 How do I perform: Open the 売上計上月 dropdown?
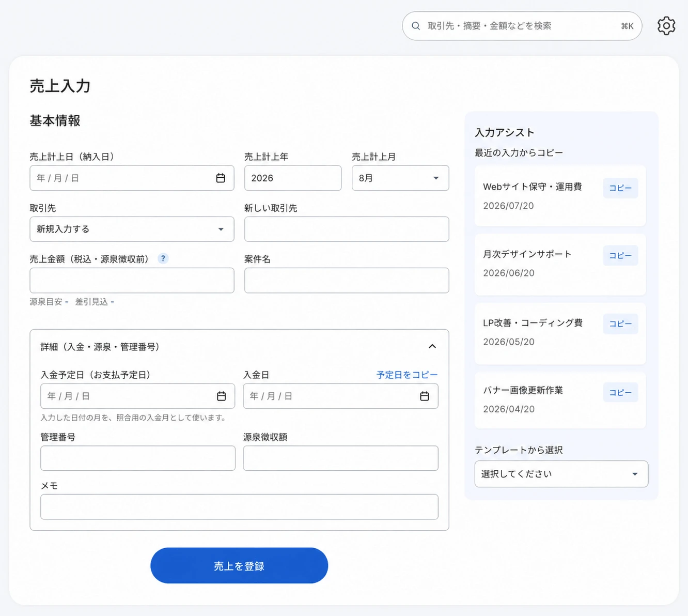[400, 178]
